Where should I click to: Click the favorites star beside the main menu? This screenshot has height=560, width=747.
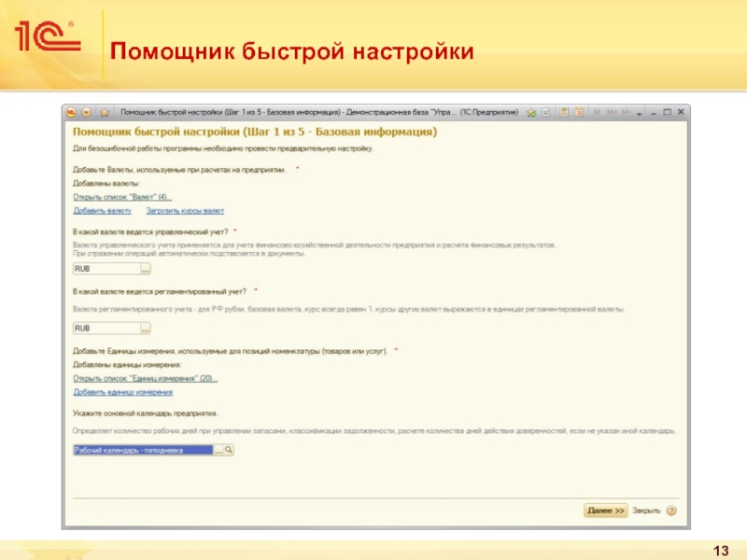pyautogui.click(x=106, y=111)
